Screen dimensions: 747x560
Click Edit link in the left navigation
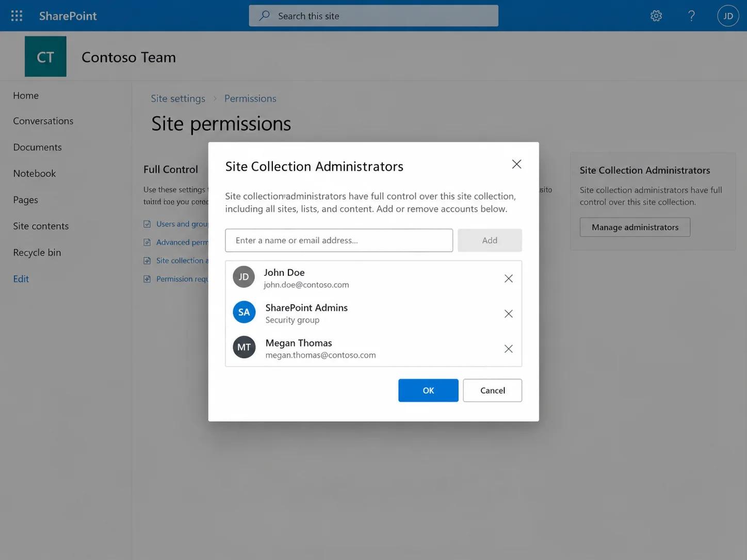pyautogui.click(x=21, y=278)
